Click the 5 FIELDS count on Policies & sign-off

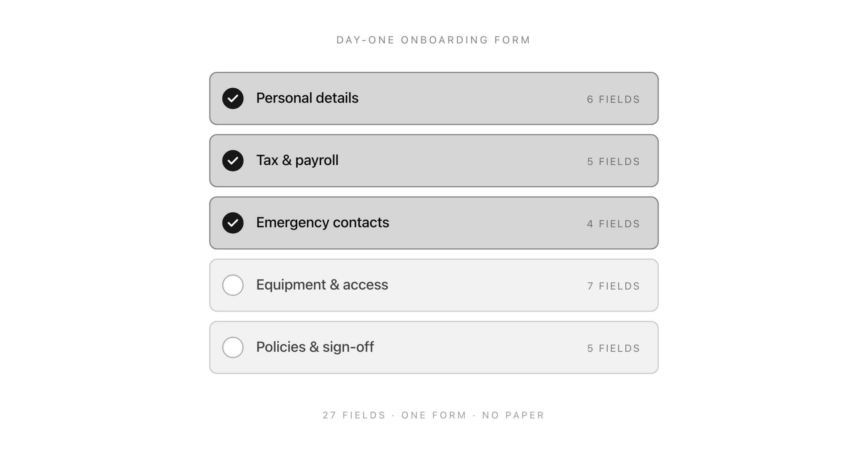tap(613, 349)
